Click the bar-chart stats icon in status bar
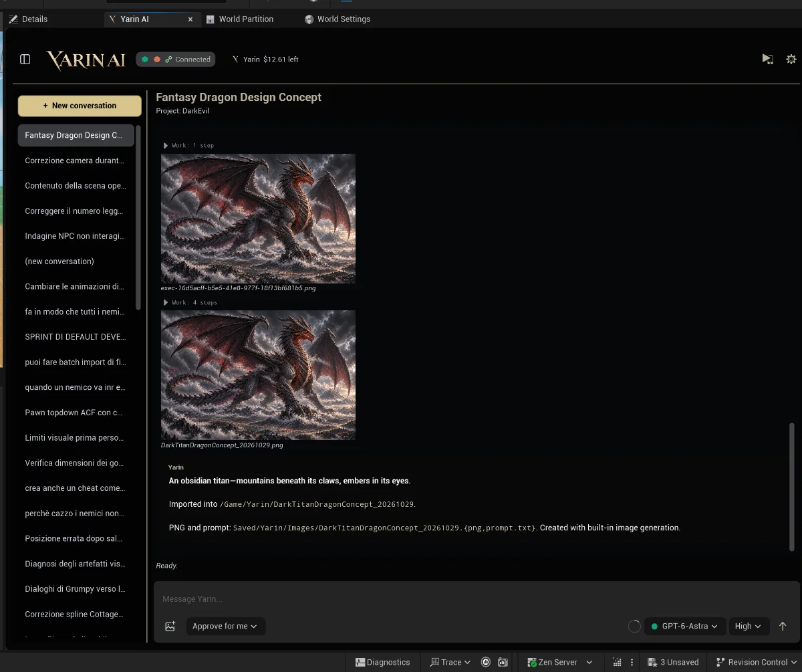802x672 pixels. pos(617,662)
